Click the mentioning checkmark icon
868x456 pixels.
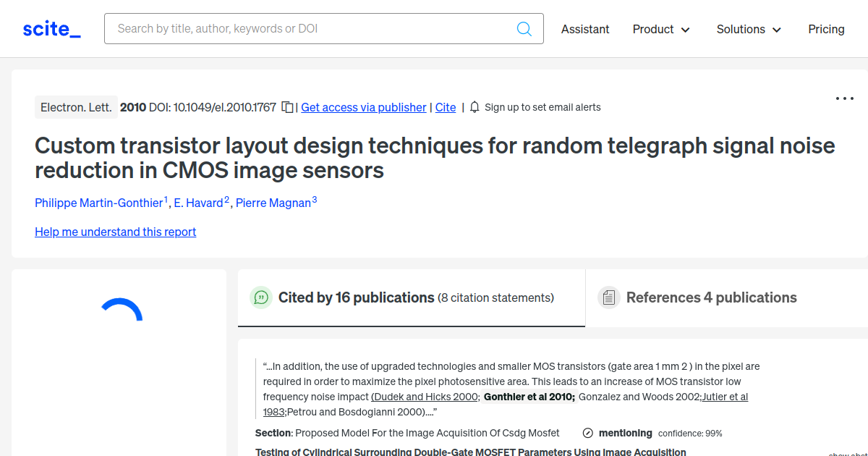click(x=588, y=433)
